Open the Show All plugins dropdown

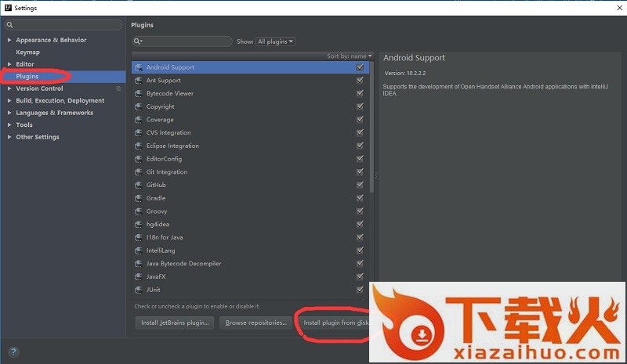(276, 41)
